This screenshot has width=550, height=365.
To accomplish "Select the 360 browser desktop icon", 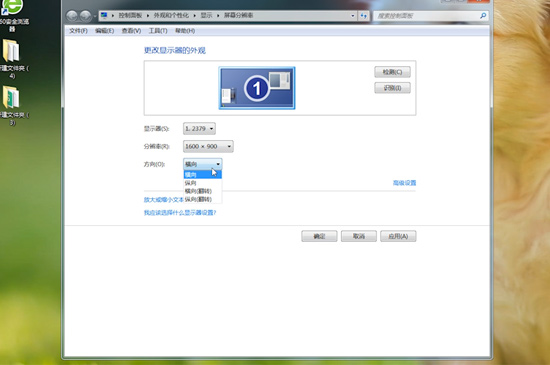I will pos(12,14).
